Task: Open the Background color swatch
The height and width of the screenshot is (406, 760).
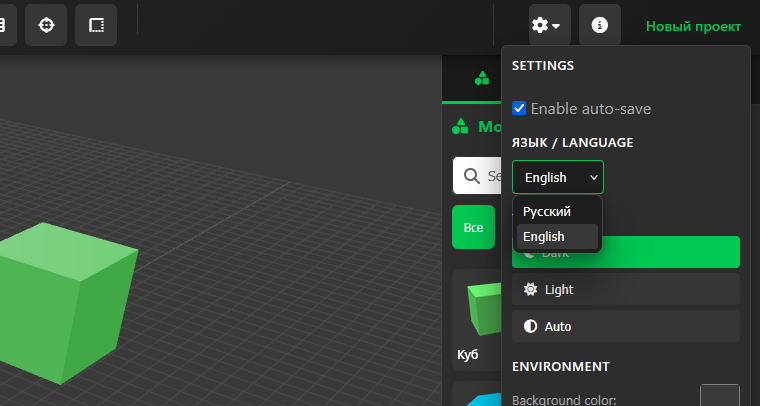Action: [x=719, y=396]
